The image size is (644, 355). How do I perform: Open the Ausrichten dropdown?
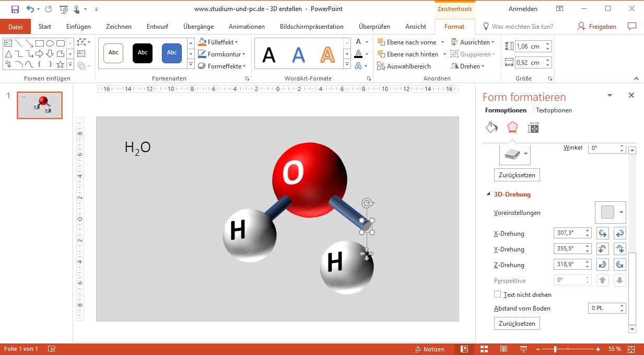[x=472, y=42]
